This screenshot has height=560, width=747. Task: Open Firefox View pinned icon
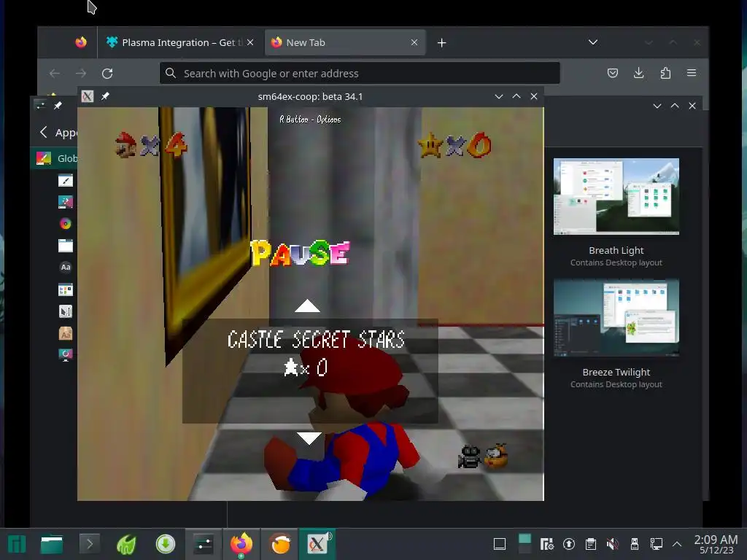tap(81, 42)
